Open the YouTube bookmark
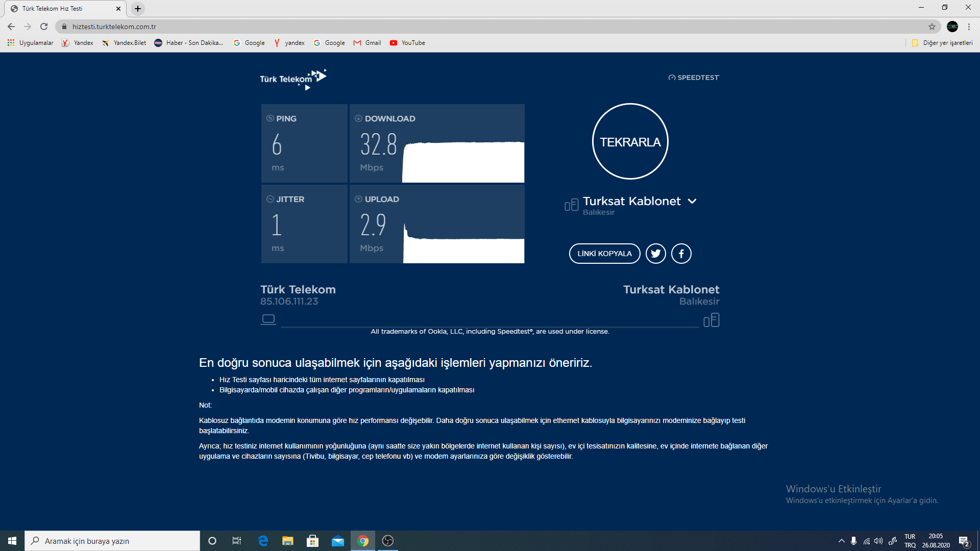The height and width of the screenshot is (551, 980). 407,43
